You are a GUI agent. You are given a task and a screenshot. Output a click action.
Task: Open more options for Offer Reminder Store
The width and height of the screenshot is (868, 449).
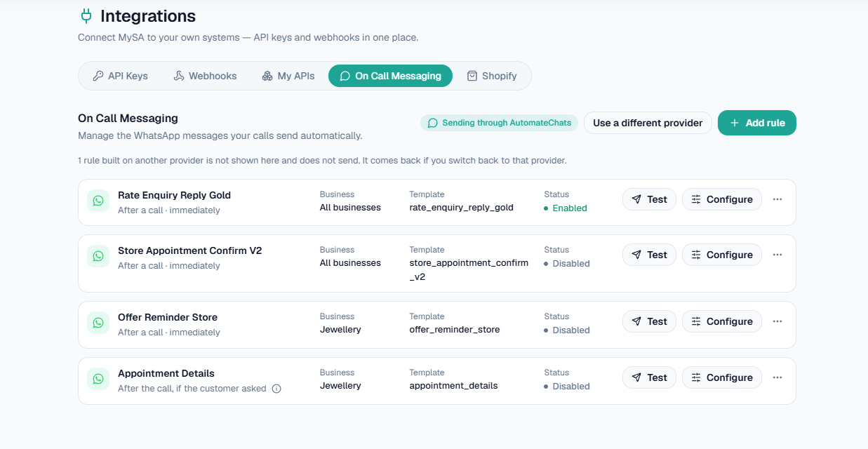(777, 321)
